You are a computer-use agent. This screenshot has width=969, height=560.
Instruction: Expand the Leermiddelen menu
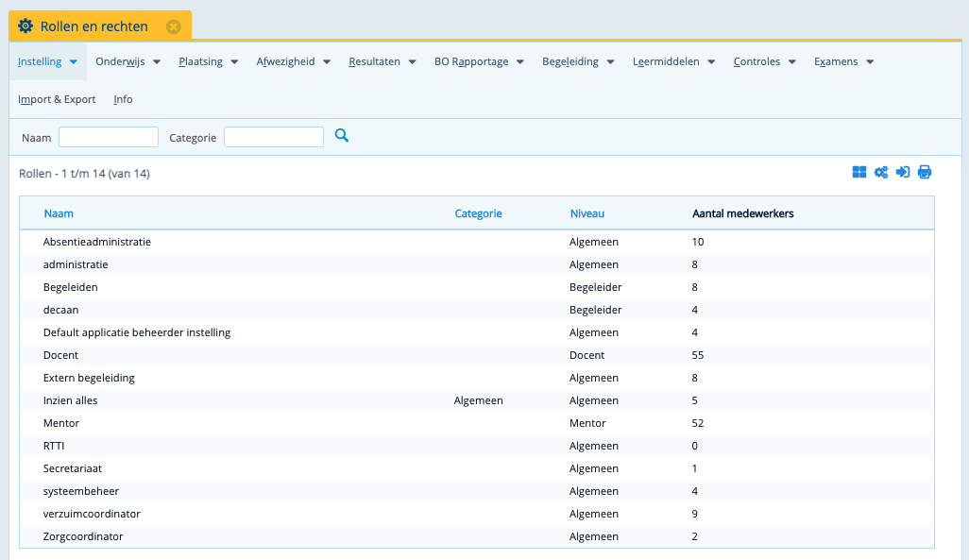[x=673, y=61]
